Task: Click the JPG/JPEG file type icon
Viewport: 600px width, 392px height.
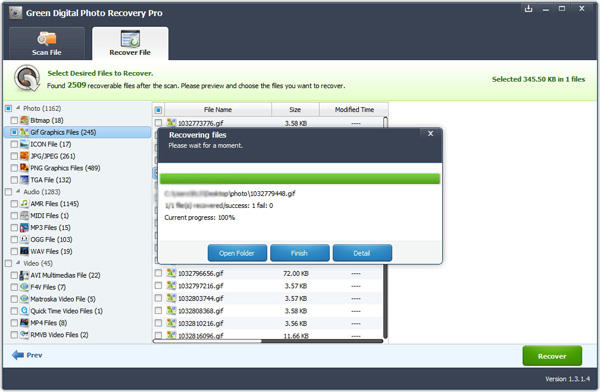Action: coord(24,156)
